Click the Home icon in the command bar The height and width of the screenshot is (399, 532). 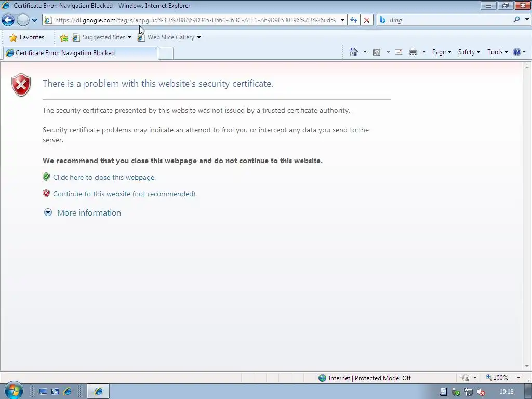[353, 52]
